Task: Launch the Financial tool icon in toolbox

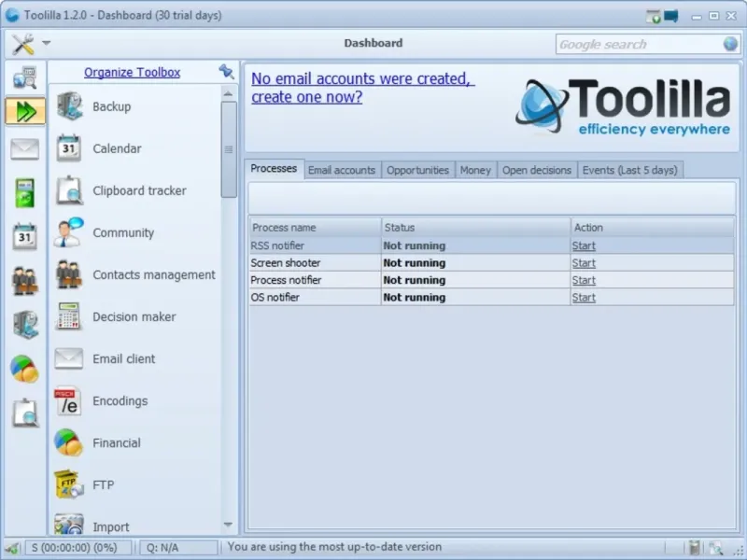Action: tap(68, 442)
